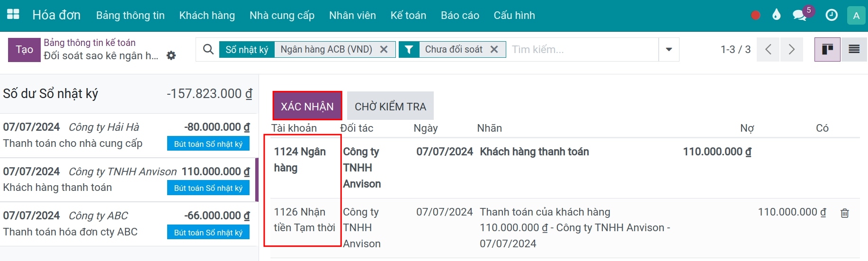Open Bút toán Sổ nhật ký for Công ty Hải Hà
This screenshot has width=868, height=261.
(x=208, y=144)
